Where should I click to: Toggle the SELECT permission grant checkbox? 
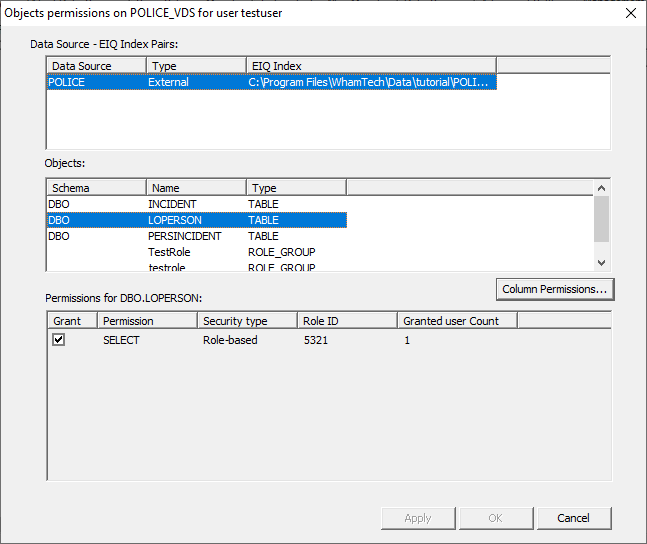59,340
